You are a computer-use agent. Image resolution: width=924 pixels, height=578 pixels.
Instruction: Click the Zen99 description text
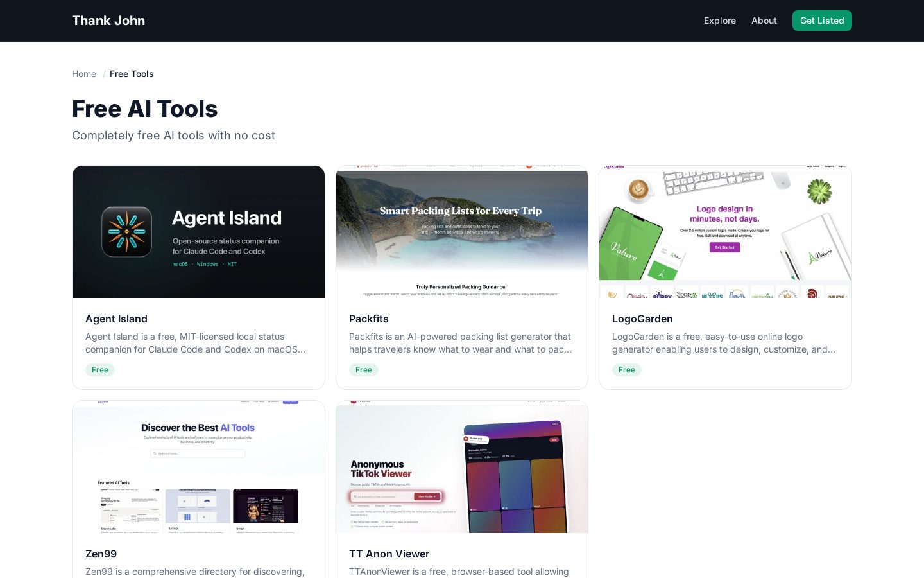point(195,572)
